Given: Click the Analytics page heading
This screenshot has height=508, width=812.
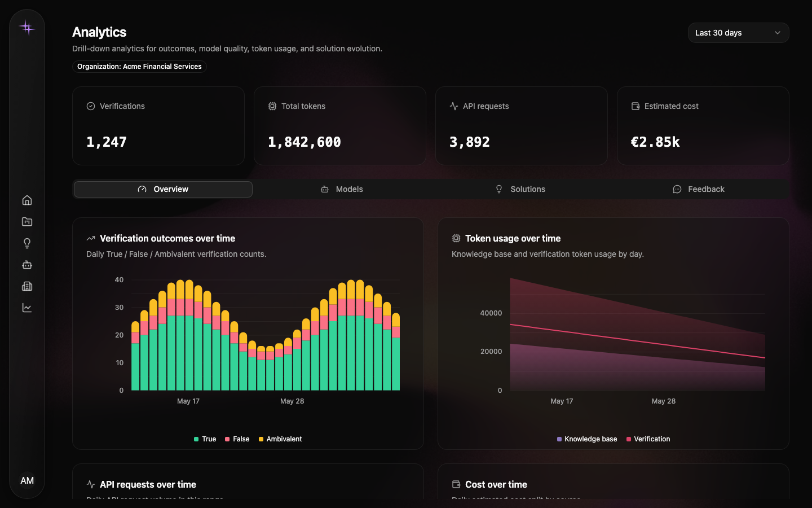Looking at the screenshot, I should pos(99,32).
